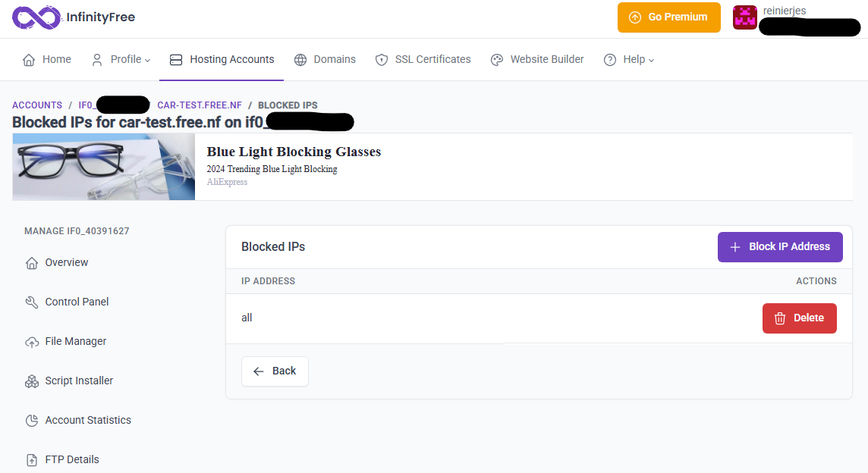
Task: Click the InfinityFree infinity logo
Action: tap(36, 17)
